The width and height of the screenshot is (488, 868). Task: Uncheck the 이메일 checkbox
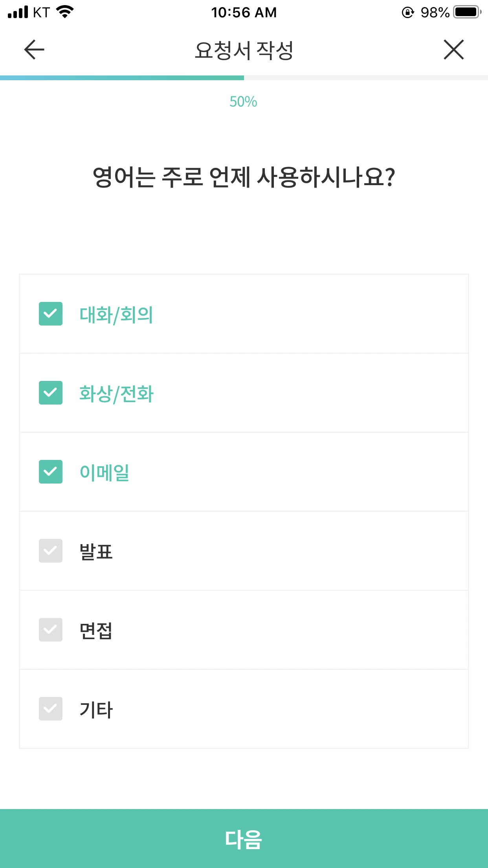[51, 472]
